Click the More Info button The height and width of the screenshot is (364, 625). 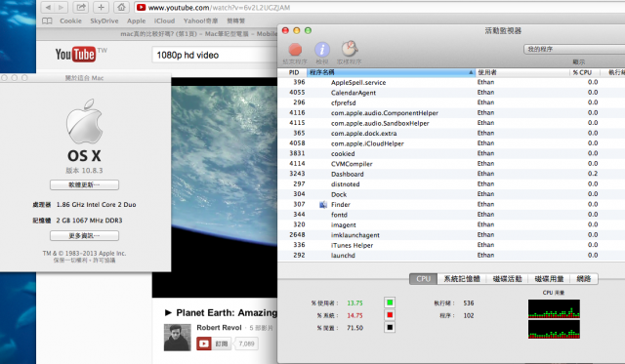tap(84, 236)
